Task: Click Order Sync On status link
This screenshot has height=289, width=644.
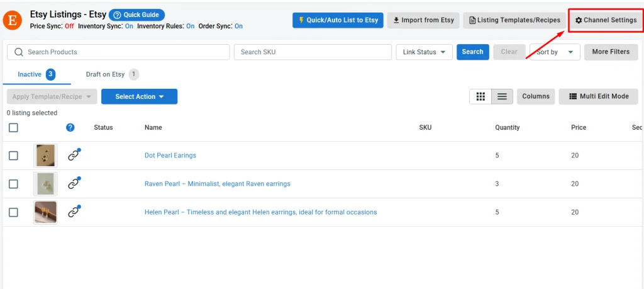Action: (x=238, y=26)
